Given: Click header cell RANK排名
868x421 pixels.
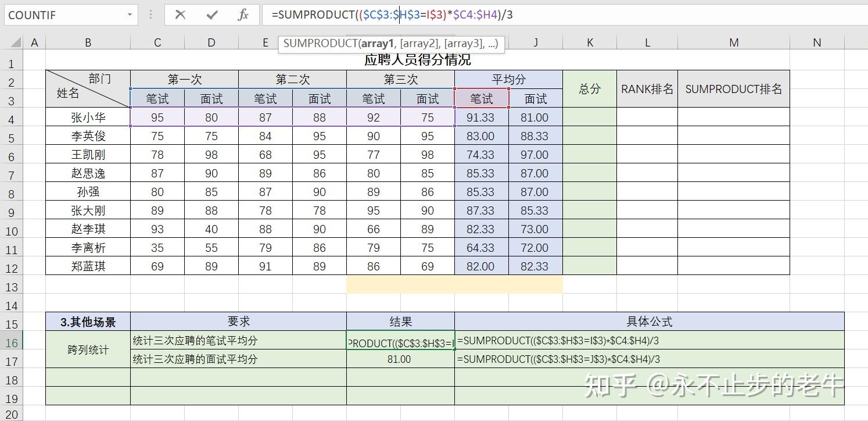Looking at the screenshot, I should pyautogui.click(x=647, y=89).
